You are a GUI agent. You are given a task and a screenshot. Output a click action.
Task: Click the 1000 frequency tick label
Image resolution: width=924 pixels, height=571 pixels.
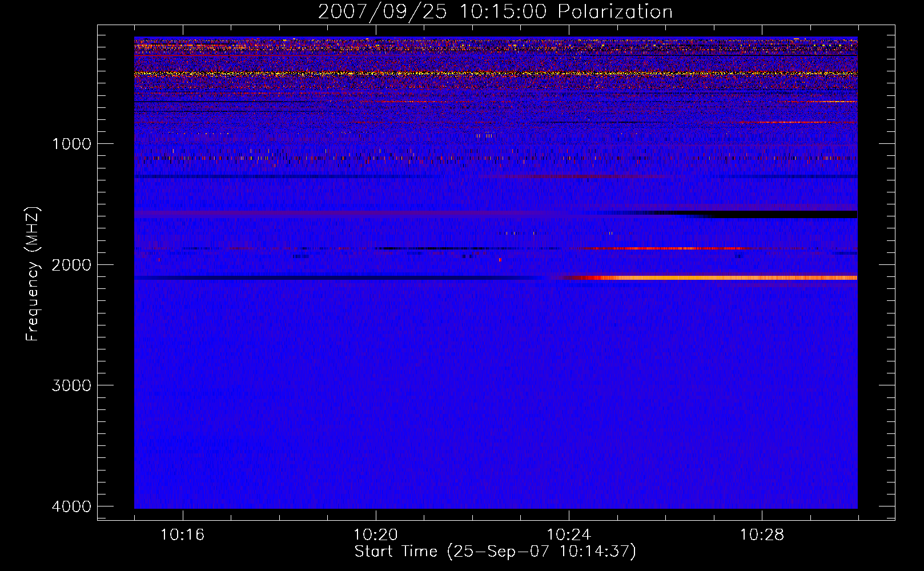tap(71, 144)
